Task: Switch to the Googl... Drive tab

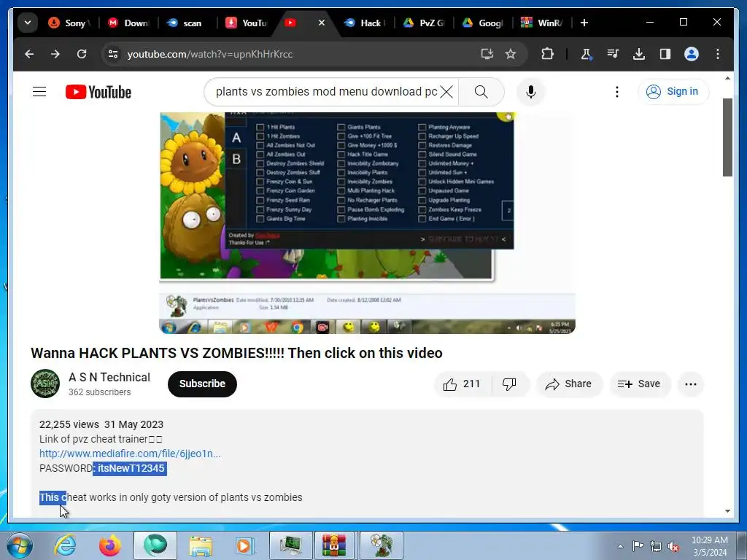Action: (483, 23)
